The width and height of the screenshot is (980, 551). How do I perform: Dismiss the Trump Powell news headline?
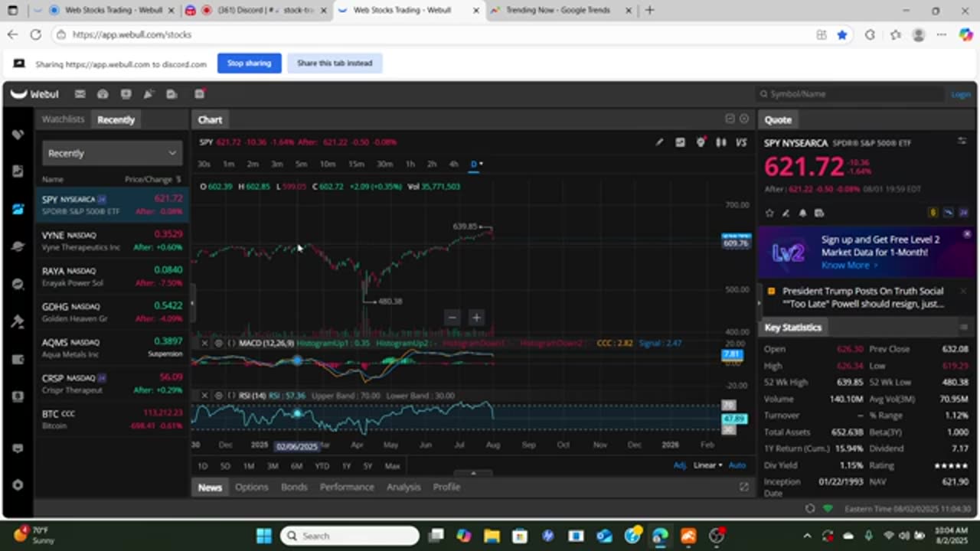[x=963, y=291]
